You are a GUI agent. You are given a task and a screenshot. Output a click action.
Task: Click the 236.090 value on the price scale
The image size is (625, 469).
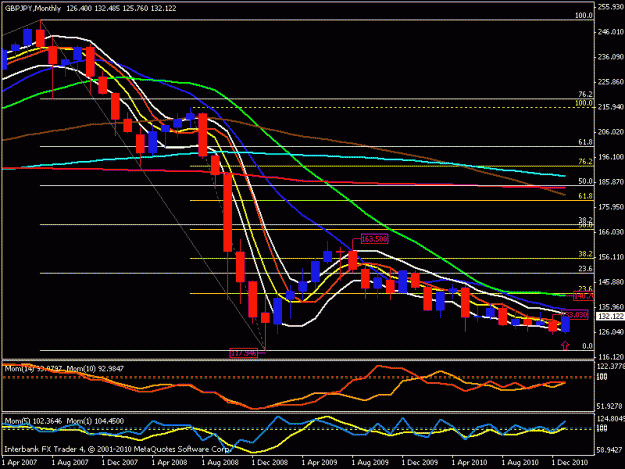click(x=610, y=57)
